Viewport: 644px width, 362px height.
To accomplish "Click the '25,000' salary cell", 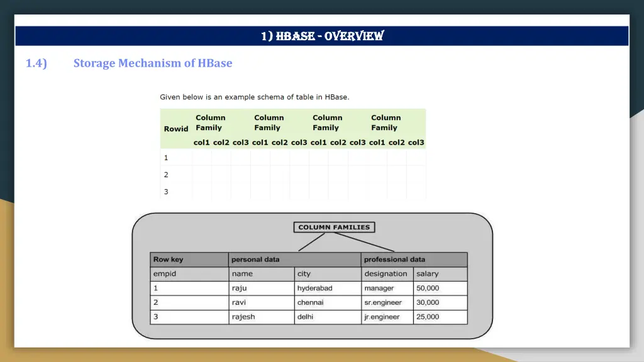I will [440, 317].
